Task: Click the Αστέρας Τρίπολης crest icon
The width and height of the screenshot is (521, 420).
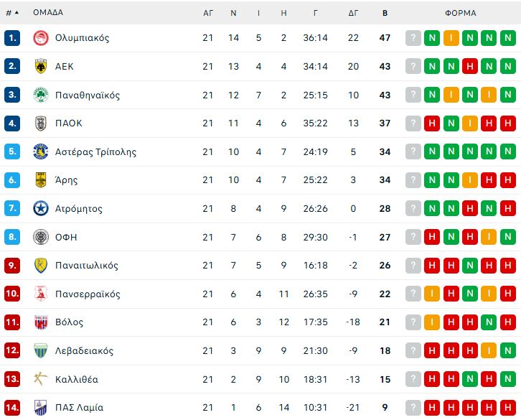Action: pyautogui.click(x=41, y=151)
